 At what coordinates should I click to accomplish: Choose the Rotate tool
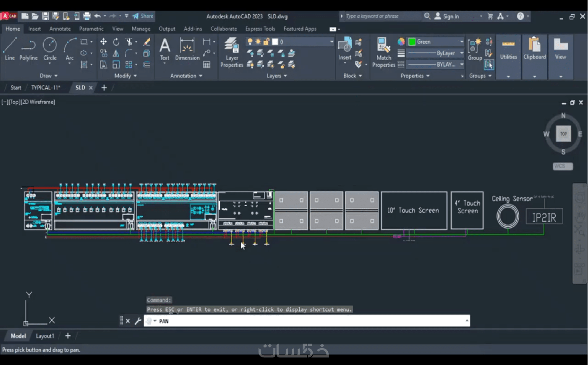pos(116,42)
